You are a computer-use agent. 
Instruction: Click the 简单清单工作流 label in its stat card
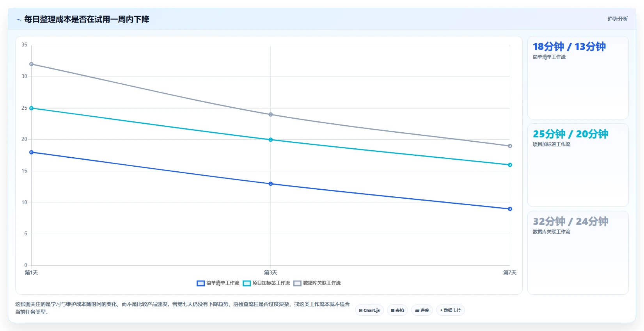(549, 57)
